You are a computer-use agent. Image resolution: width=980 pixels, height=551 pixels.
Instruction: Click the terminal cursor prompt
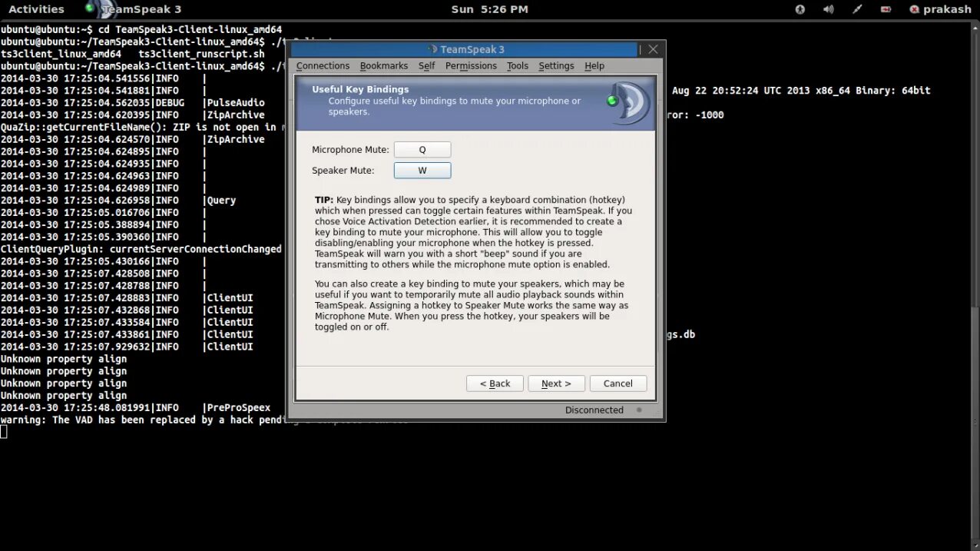coord(4,432)
